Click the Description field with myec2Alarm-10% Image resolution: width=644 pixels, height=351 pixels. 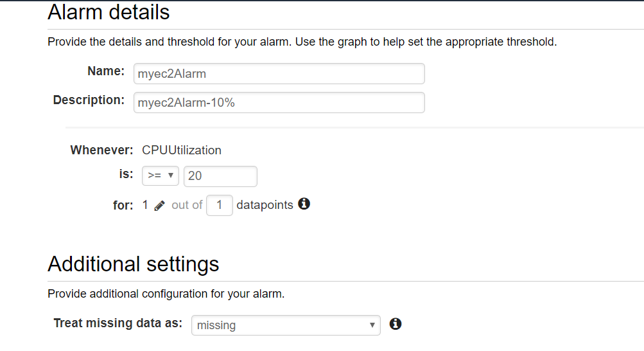coord(279,102)
